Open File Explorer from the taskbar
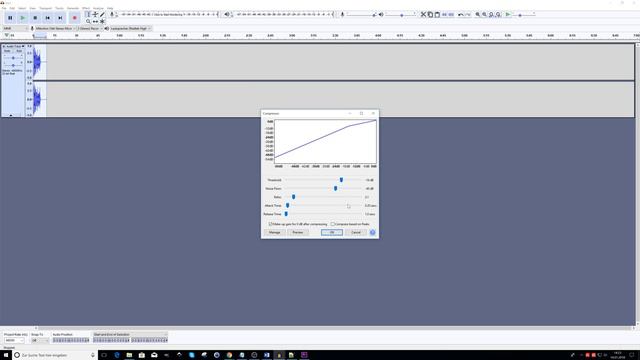Image resolution: width=640 pixels, height=360 pixels. tap(129, 355)
